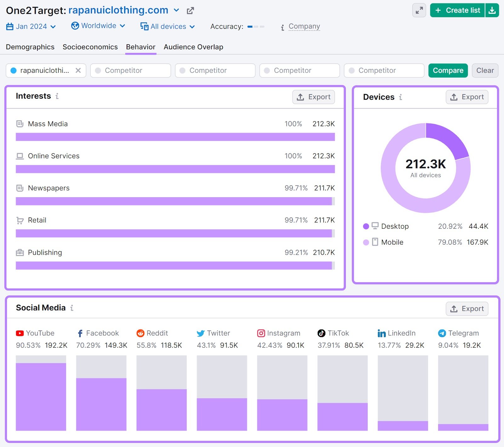Open the Jan 2024 date selector
This screenshot has height=447, width=504.
point(31,26)
